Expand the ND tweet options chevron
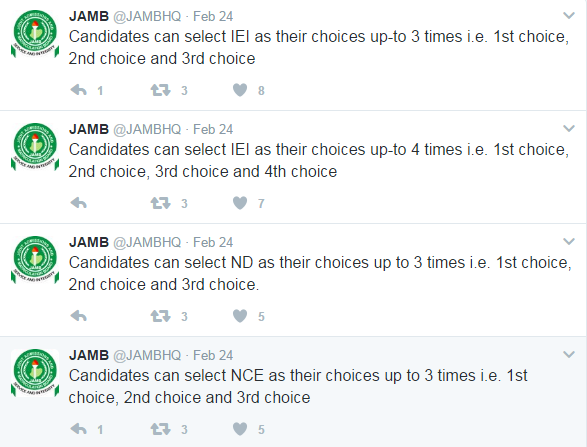Image resolution: width=587 pixels, height=447 pixels. tap(569, 242)
